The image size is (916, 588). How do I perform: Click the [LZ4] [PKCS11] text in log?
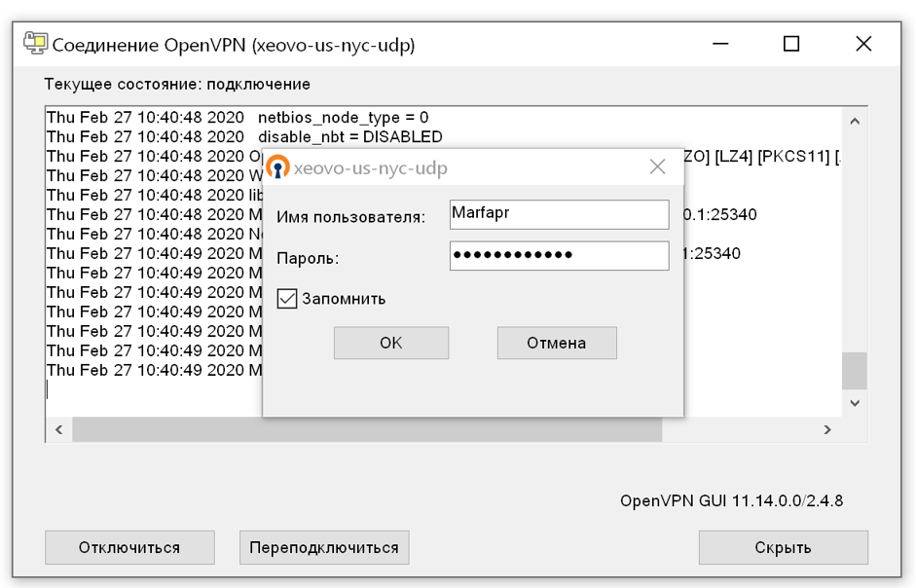[772, 157]
